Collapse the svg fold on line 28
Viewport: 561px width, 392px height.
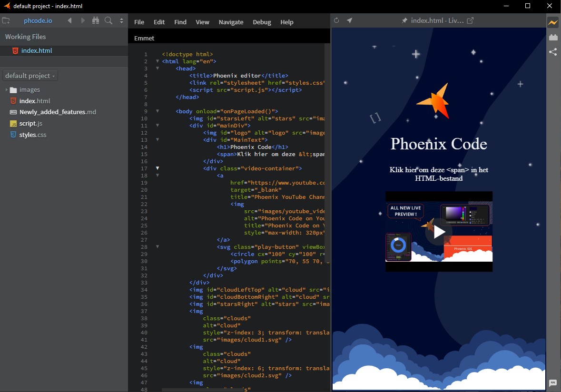tap(157, 247)
